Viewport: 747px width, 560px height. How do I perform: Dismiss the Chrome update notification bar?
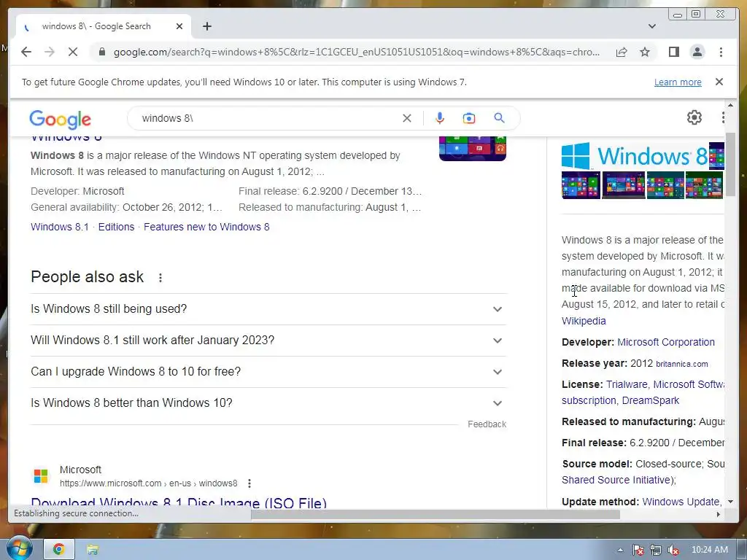pyautogui.click(x=719, y=82)
